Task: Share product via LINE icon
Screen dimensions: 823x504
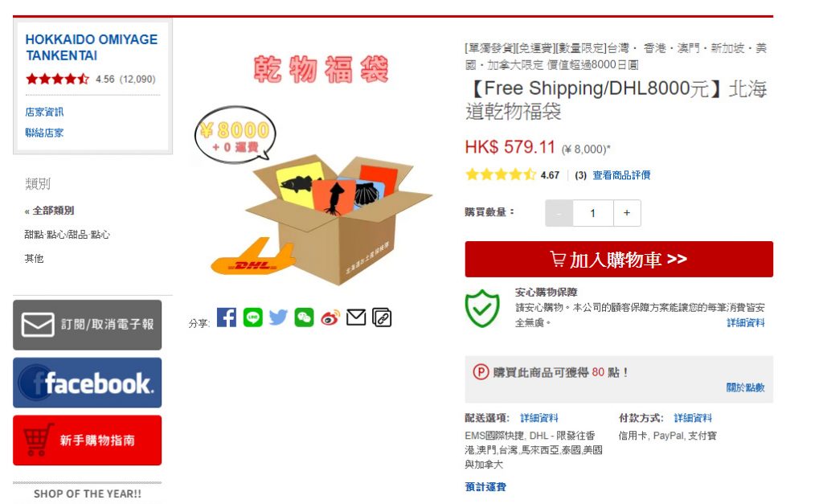Action: click(252, 318)
